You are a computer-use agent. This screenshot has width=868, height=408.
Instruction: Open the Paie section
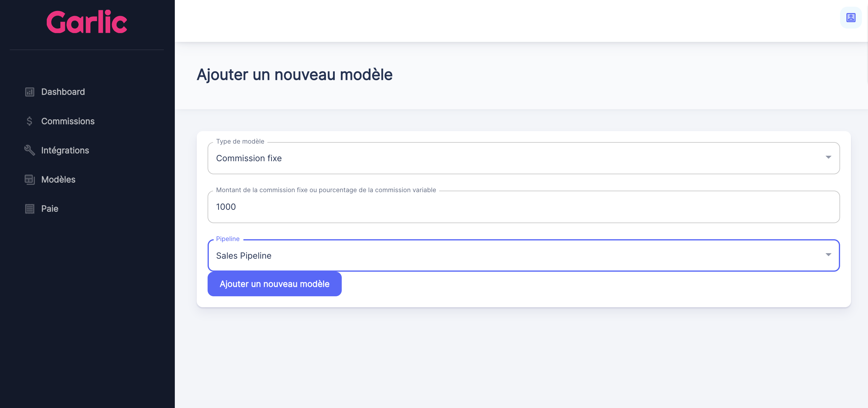tap(49, 208)
